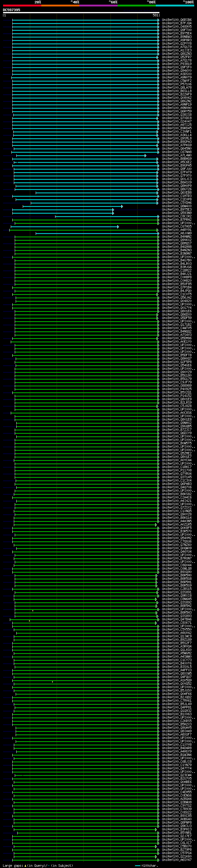The image size is (197, 868).
Task: Select hit label UniRef100_Q8GTZ6
Action: click(177, 189)
